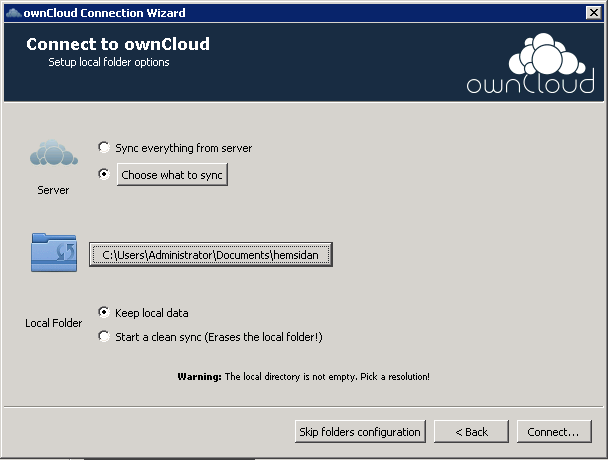Choose 'Start a clean sync' option
Viewport: 608px width, 460px height.
click(x=104, y=337)
